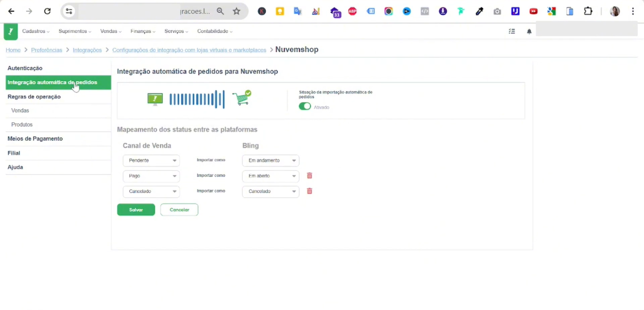Screen dimensions: 644x310
Task: Click the green Salvar button
Action: (136, 209)
